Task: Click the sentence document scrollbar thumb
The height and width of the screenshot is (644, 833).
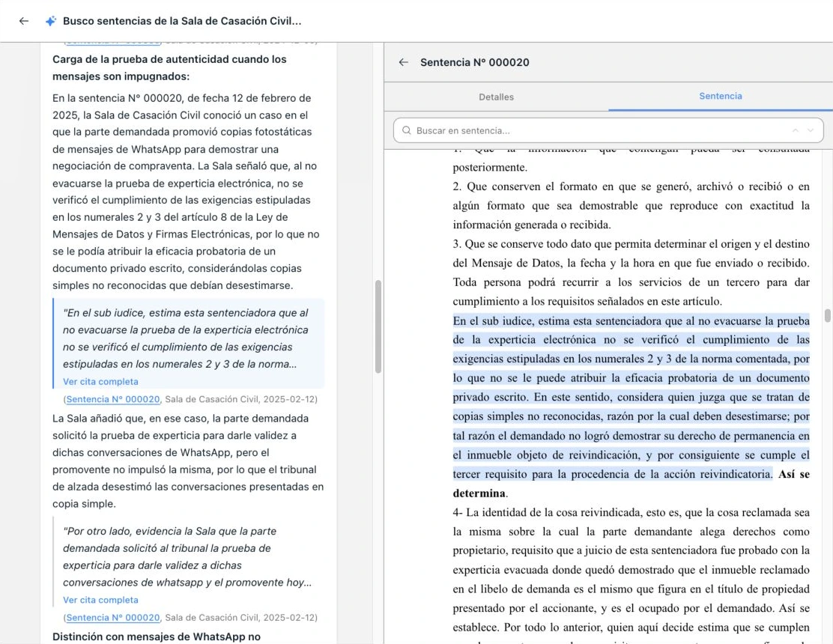Action: click(828, 315)
